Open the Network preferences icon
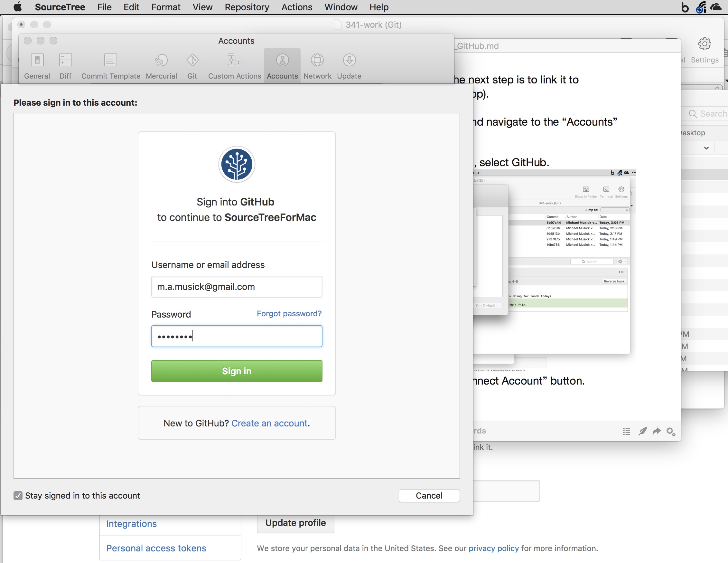 pos(317,60)
